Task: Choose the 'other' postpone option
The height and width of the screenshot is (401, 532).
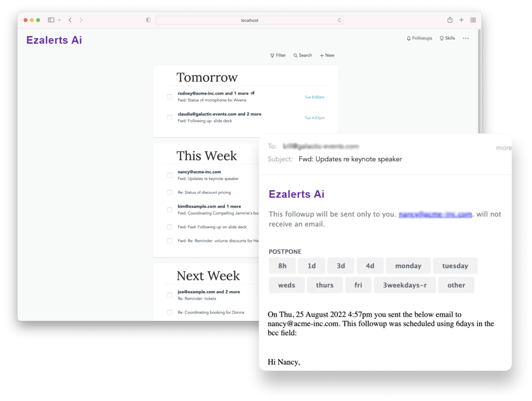Action: click(456, 285)
